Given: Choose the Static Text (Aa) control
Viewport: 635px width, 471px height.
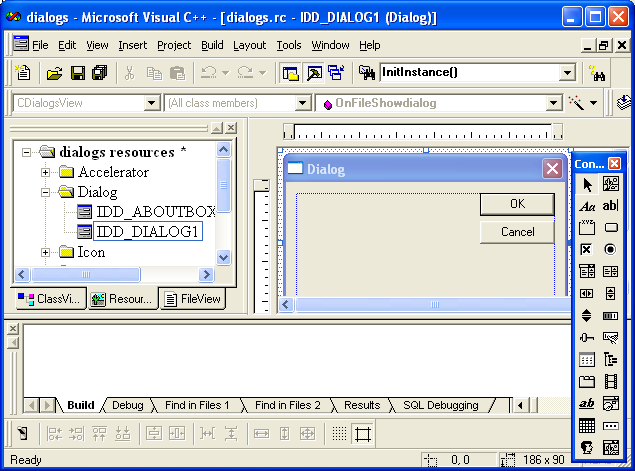Looking at the screenshot, I should pyautogui.click(x=587, y=206).
